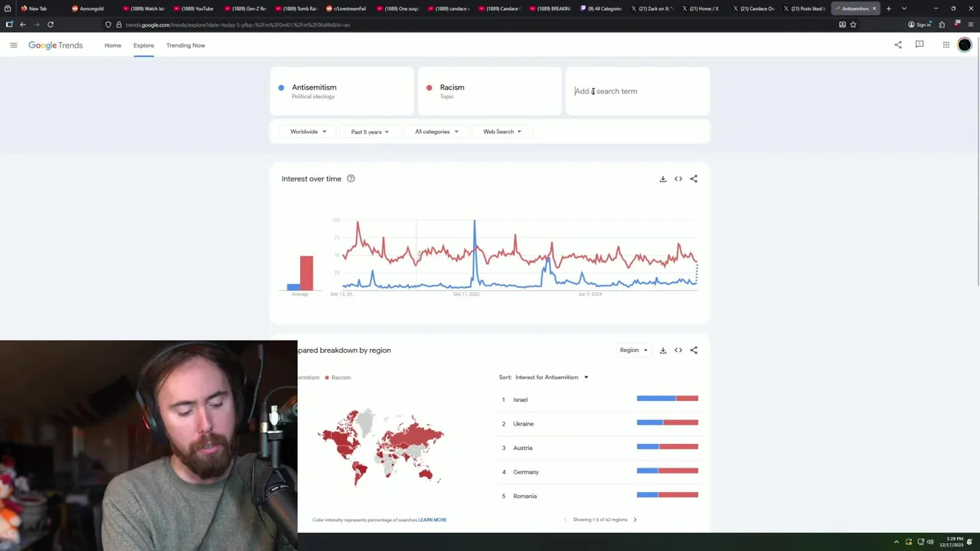
Task: Click the Sign in browser account button
Action: (920, 24)
